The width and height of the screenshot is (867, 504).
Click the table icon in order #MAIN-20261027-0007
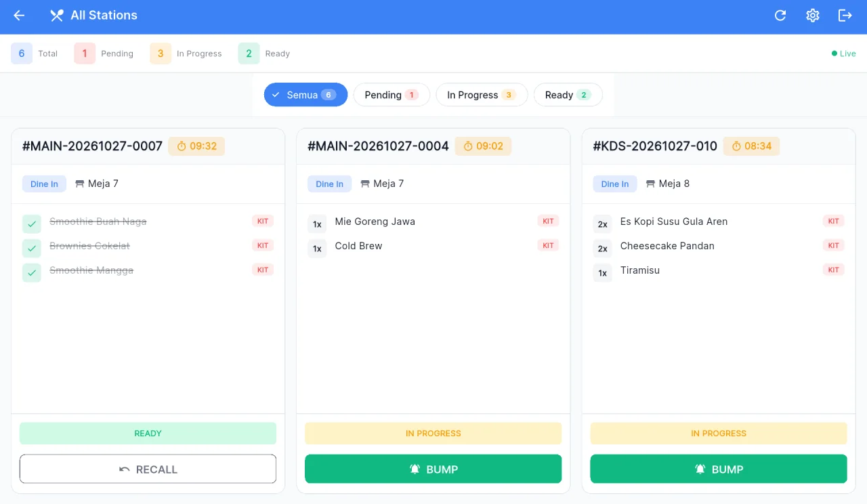pyautogui.click(x=79, y=184)
